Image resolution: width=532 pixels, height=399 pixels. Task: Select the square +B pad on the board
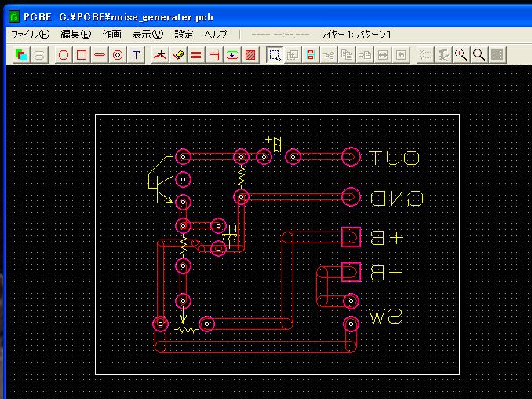351,237
